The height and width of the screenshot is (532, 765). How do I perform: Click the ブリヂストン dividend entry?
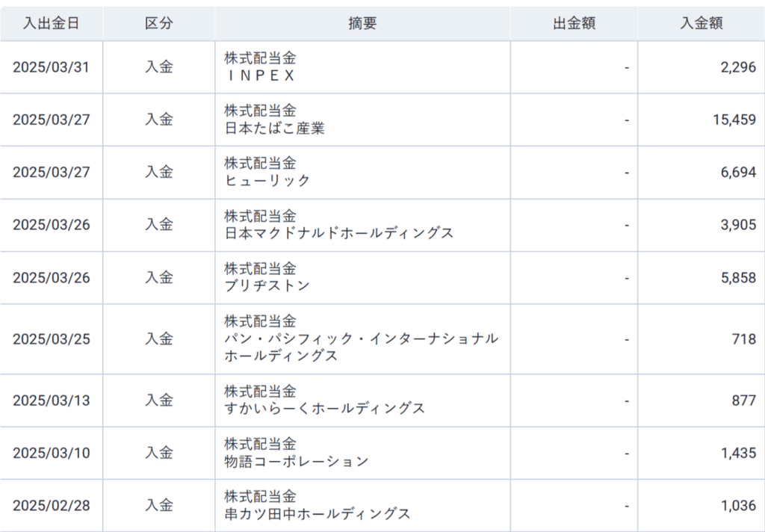point(267,285)
